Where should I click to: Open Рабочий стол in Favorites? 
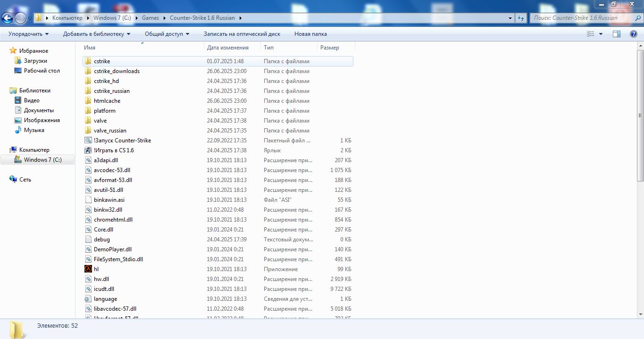click(42, 71)
